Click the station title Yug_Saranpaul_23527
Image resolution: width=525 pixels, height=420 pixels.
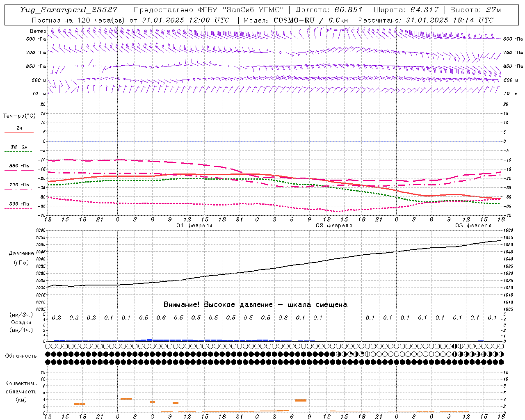click(69, 10)
